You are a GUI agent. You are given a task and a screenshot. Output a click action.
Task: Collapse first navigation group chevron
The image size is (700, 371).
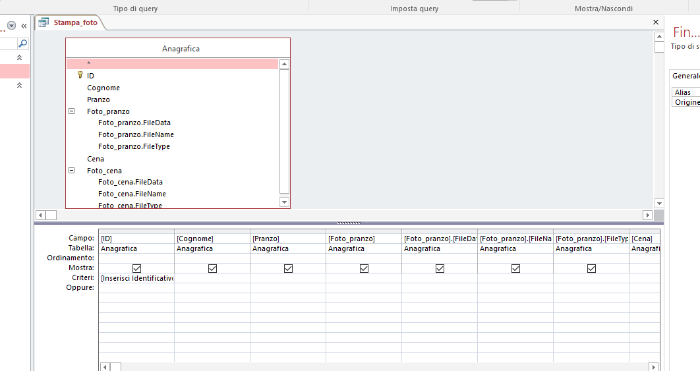tap(19, 58)
